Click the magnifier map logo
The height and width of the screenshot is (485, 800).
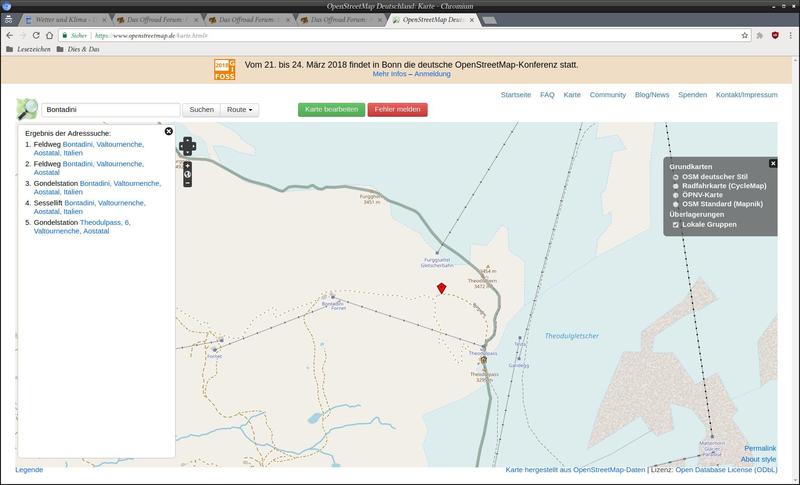coord(27,109)
